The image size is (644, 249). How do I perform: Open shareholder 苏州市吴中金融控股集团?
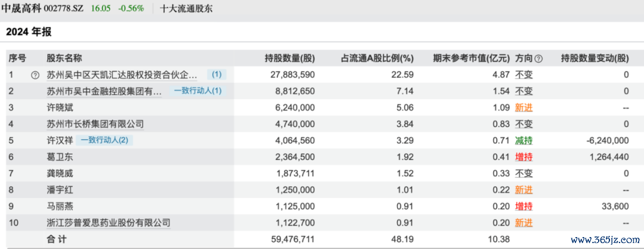click(x=104, y=91)
